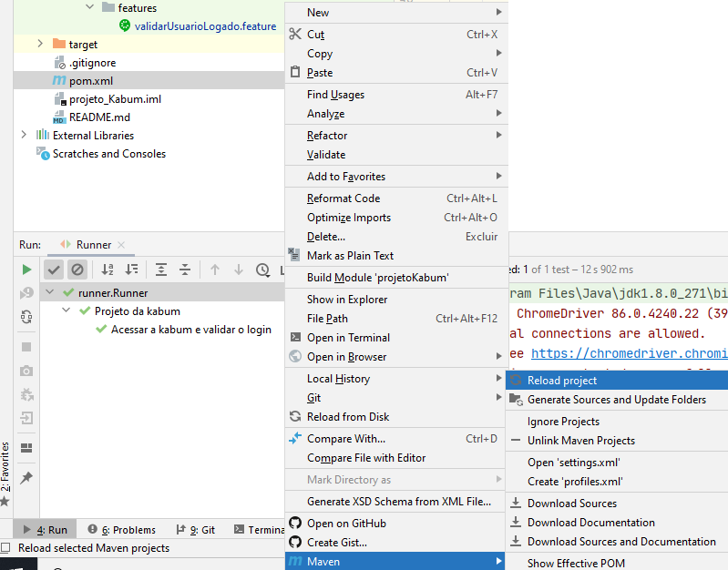Image resolution: width=728 pixels, height=570 pixels.
Task: Toggle auto-test rerun icon
Action: click(x=26, y=317)
